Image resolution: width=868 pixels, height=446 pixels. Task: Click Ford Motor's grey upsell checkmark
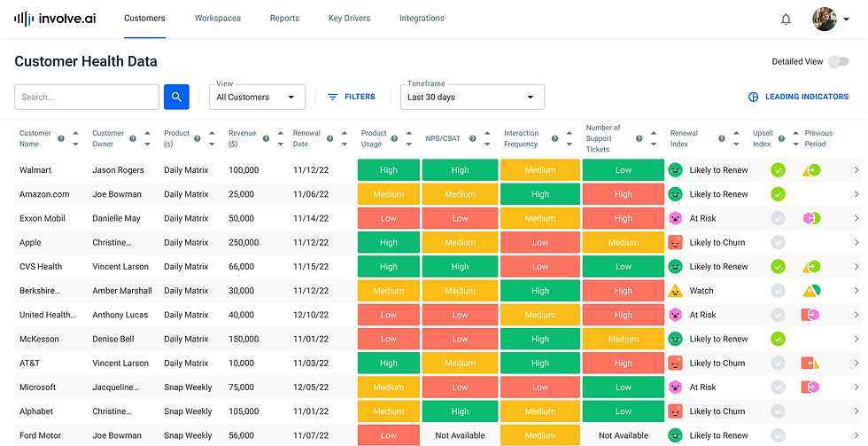[x=779, y=435]
